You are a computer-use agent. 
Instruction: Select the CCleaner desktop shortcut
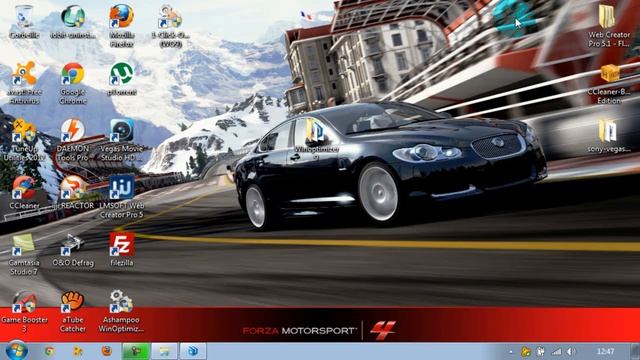(x=24, y=193)
